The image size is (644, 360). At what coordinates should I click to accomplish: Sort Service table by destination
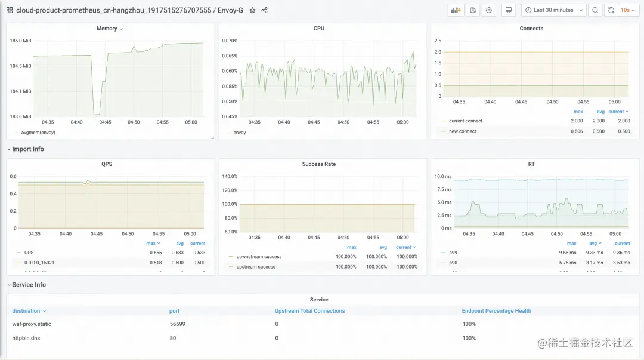[29, 311]
